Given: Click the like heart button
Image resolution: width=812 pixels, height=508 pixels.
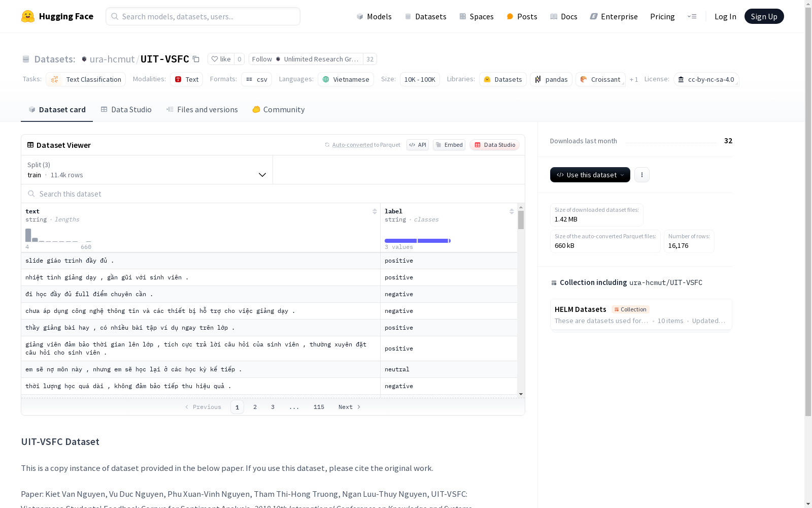Looking at the screenshot, I should tap(221, 59).
